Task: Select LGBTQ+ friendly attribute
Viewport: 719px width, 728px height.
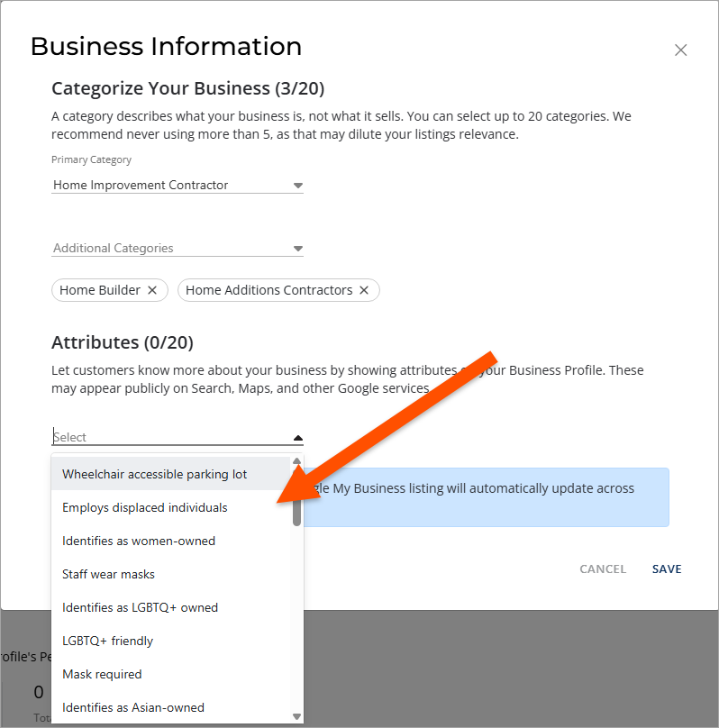Action: point(107,641)
